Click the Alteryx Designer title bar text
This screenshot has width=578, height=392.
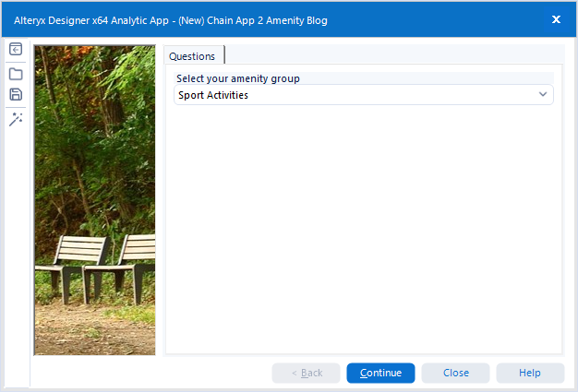point(170,20)
